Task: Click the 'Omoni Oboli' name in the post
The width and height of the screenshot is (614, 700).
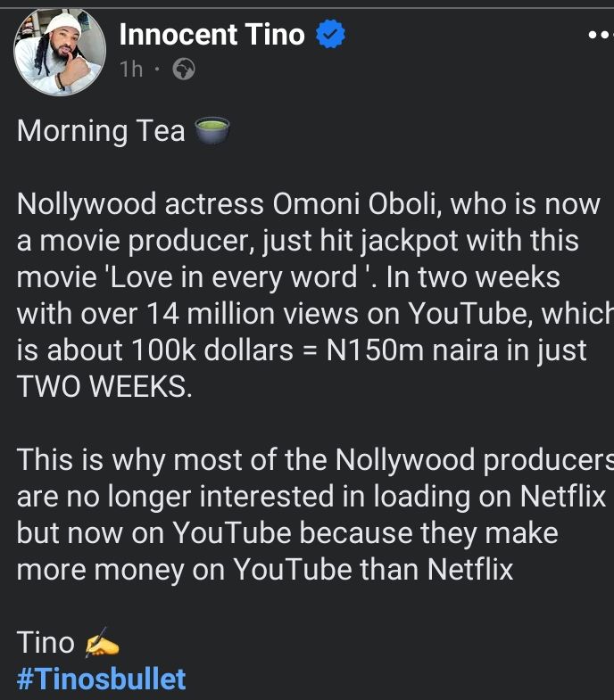Action: click(x=356, y=204)
